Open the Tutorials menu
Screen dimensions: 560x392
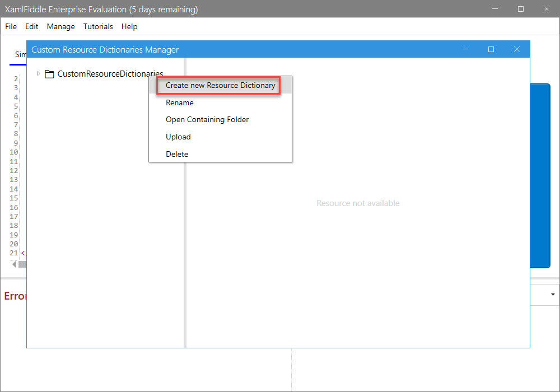tap(98, 26)
